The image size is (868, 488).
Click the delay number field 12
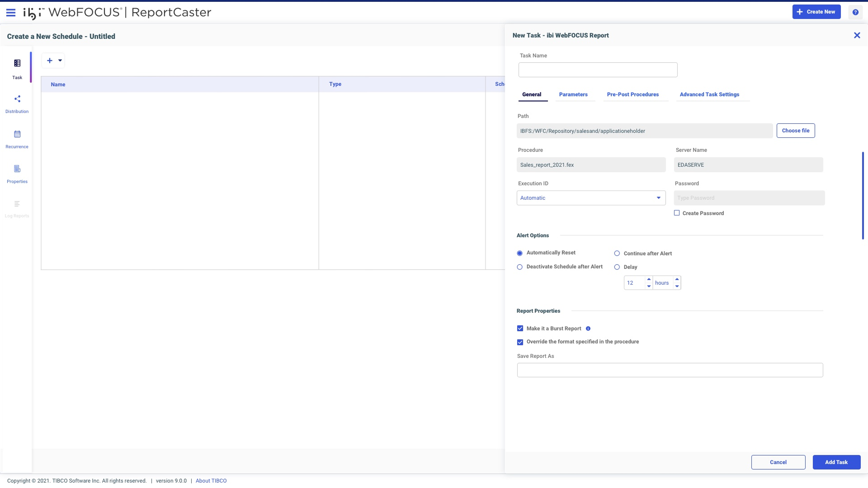635,283
